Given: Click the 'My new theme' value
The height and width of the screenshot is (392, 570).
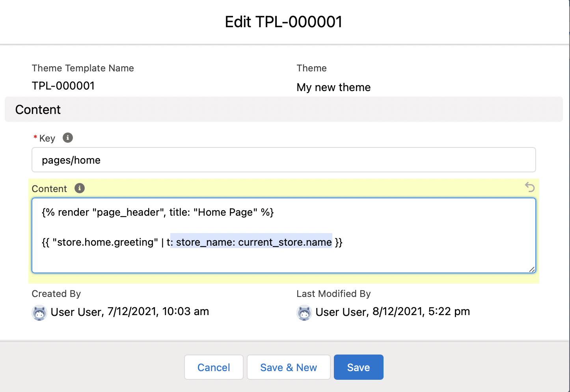Looking at the screenshot, I should coord(333,87).
